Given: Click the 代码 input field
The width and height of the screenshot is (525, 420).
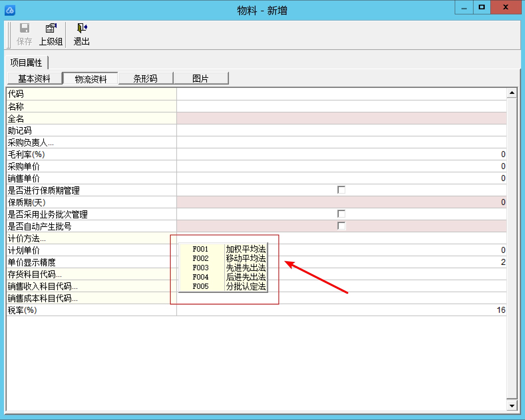Looking at the screenshot, I should (x=342, y=94).
